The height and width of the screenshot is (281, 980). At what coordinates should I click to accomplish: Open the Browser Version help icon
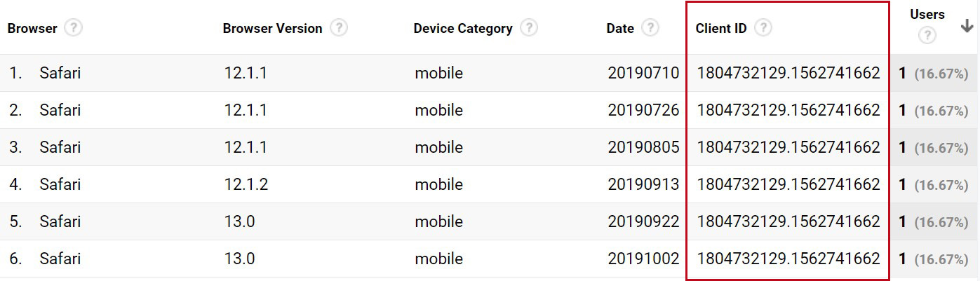pyautogui.click(x=339, y=28)
